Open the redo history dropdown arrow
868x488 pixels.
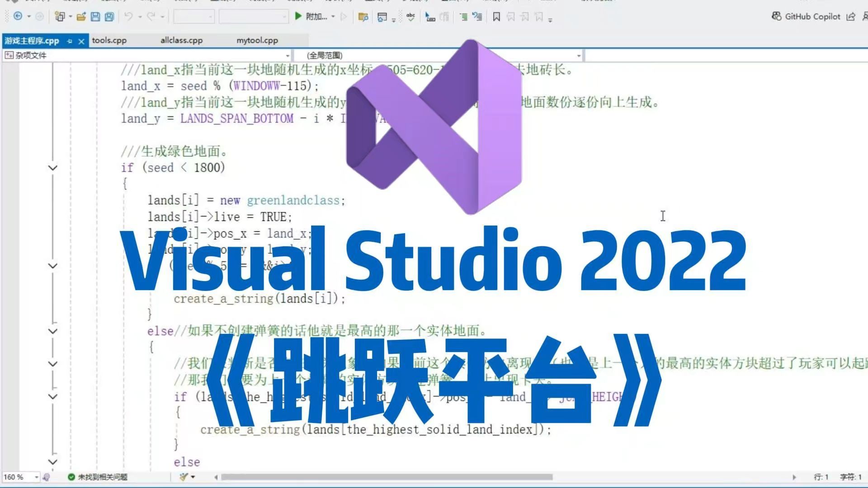coord(162,17)
